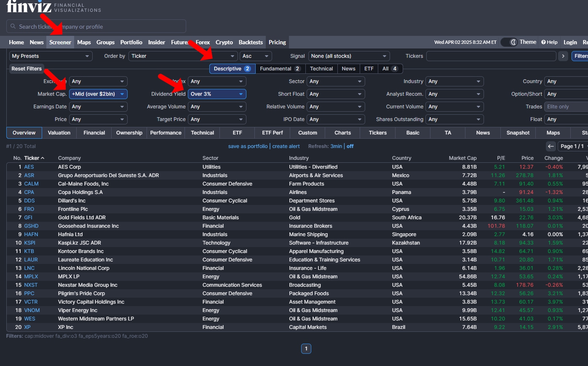Open the Maps nav item
The height and width of the screenshot is (366, 588).
[x=84, y=42]
